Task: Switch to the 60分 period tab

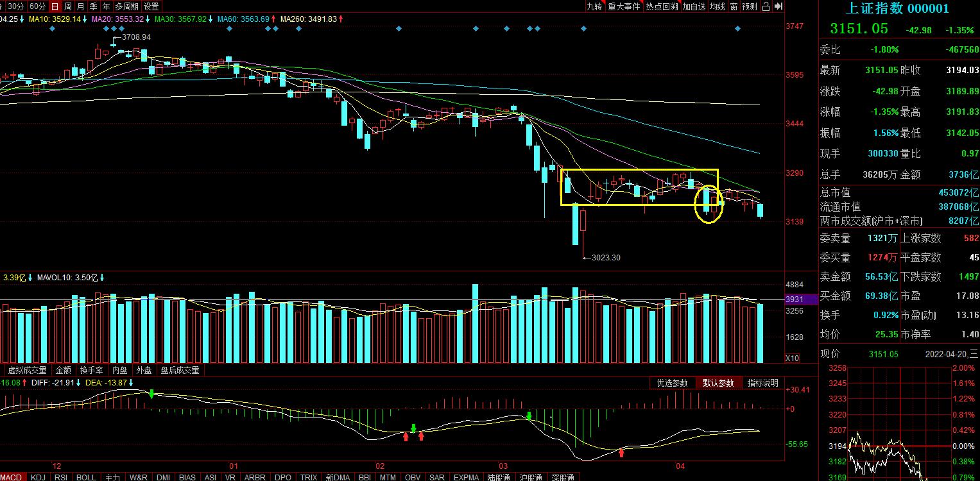Action: (x=38, y=6)
